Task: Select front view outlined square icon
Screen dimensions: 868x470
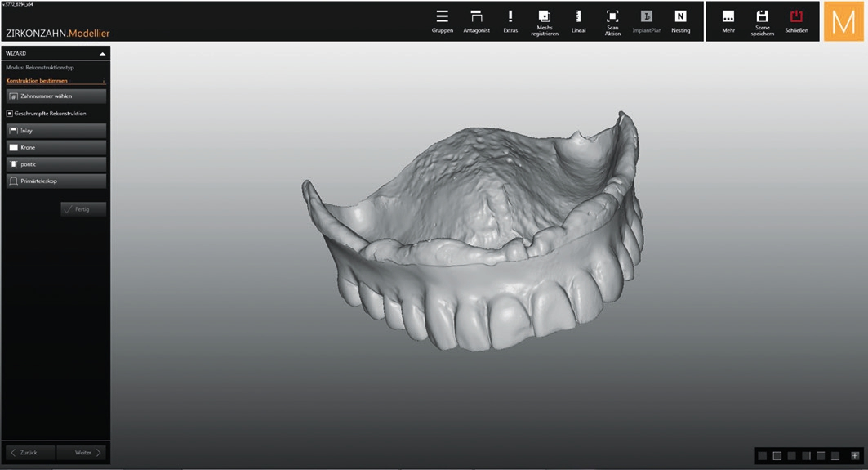Action: pyautogui.click(x=777, y=455)
